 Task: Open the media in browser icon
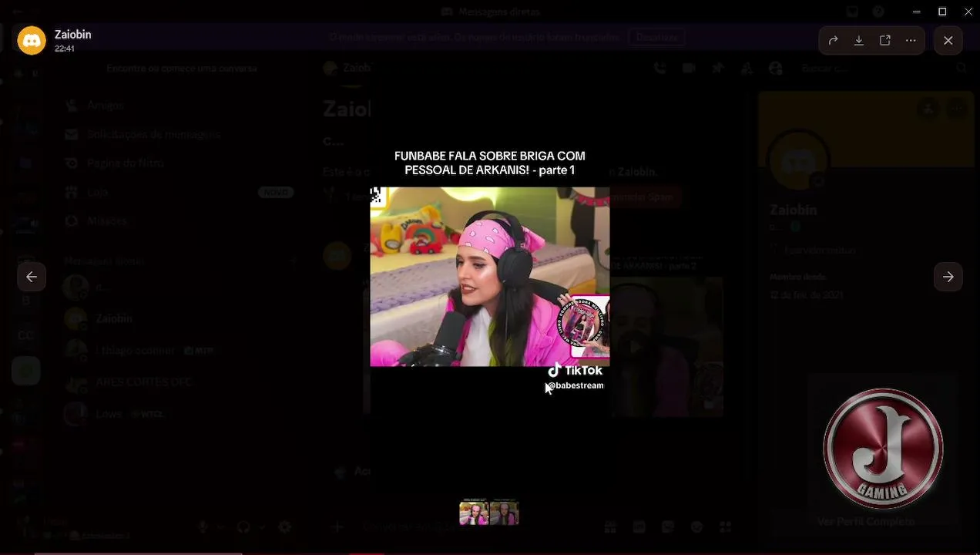pos(885,41)
